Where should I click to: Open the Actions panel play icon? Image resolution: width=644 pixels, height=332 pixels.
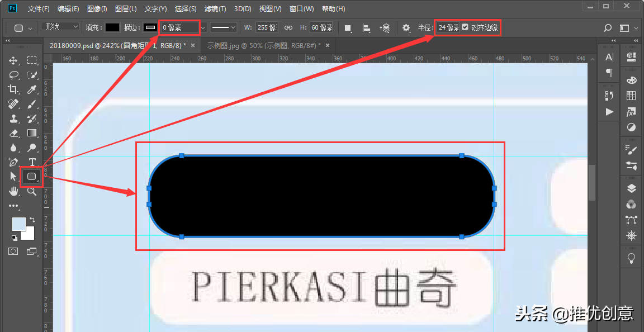(x=609, y=111)
